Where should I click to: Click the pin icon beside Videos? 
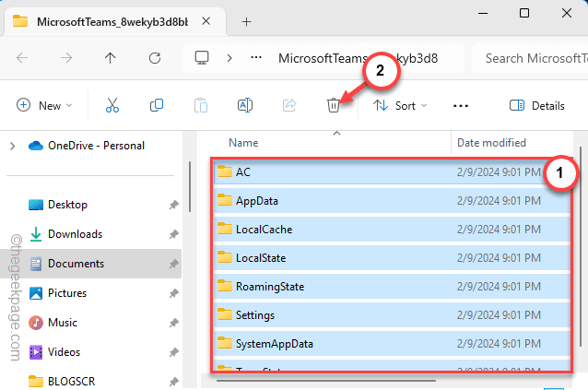pyautogui.click(x=173, y=352)
